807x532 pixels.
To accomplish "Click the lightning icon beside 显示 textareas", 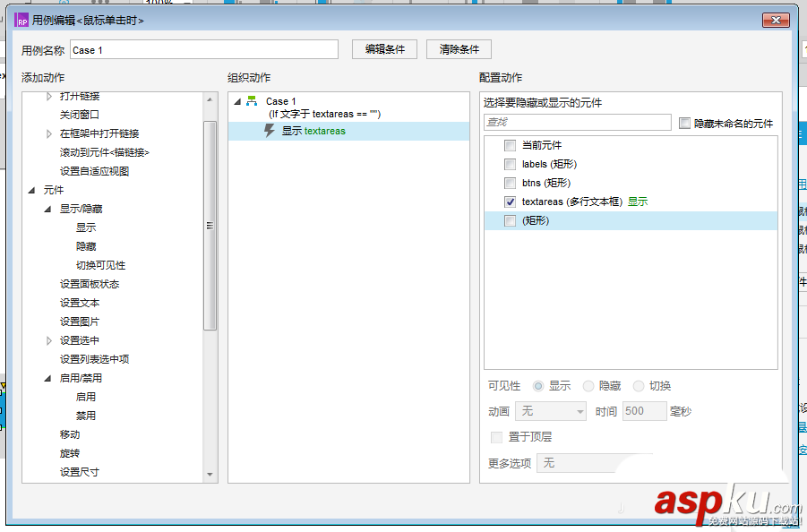I will click(x=269, y=130).
